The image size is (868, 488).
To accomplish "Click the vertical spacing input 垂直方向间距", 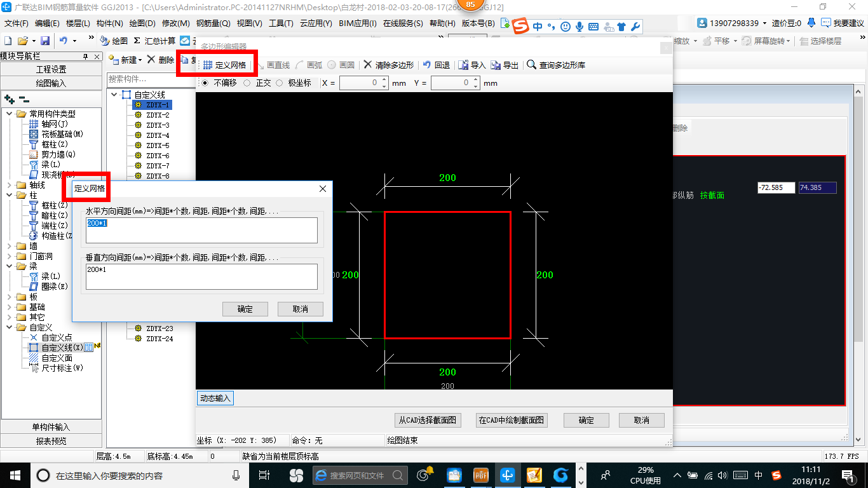I will point(201,276).
